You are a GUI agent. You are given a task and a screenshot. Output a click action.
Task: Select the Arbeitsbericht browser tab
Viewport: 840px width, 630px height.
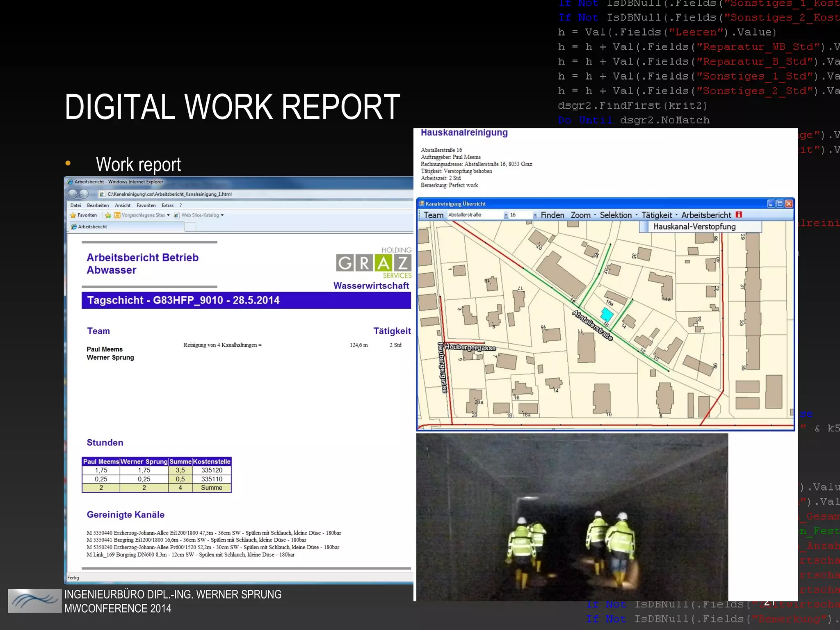[126, 227]
